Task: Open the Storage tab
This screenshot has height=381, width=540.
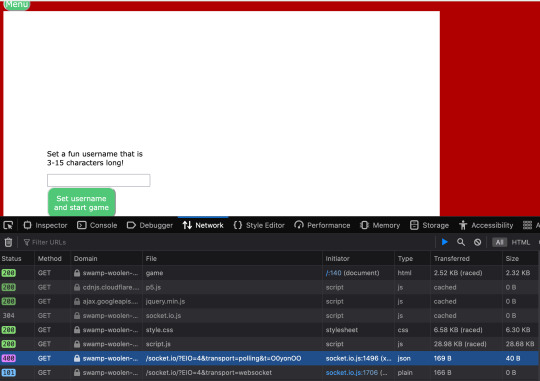Action: pos(429,225)
